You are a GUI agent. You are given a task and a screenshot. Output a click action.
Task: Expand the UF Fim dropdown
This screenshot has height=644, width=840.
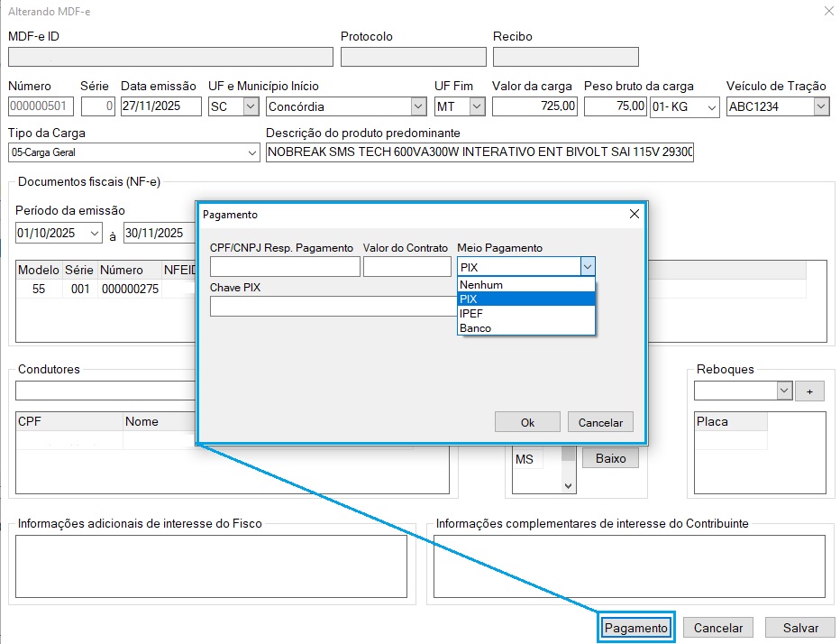[x=477, y=106]
